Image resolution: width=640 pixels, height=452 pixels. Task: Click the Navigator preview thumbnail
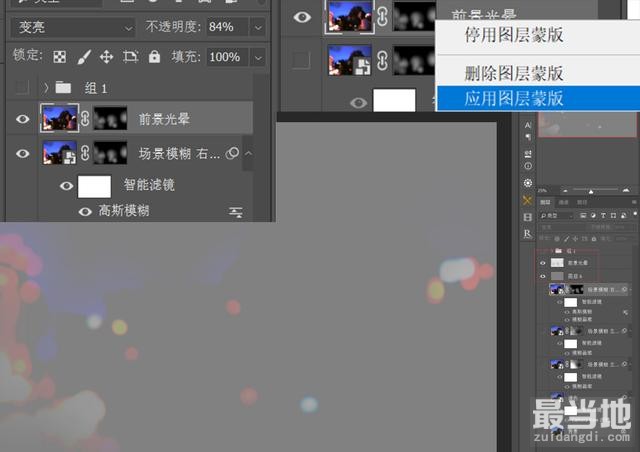[x=587, y=125]
